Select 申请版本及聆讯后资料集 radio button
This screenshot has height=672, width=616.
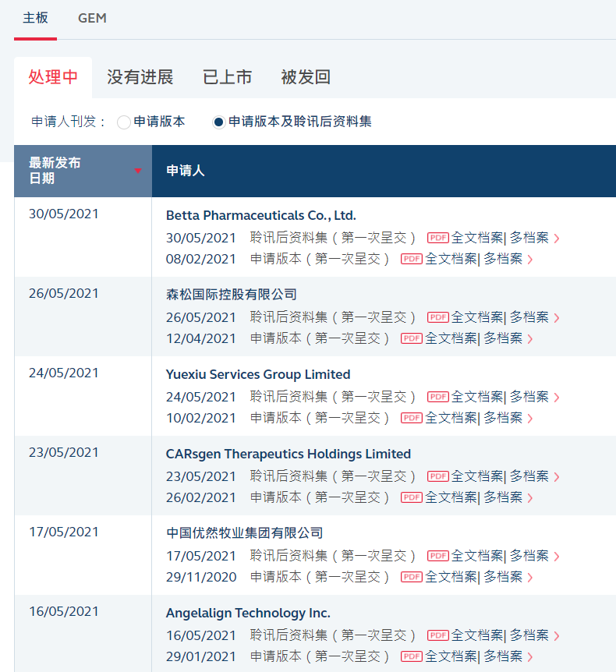[218, 122]
